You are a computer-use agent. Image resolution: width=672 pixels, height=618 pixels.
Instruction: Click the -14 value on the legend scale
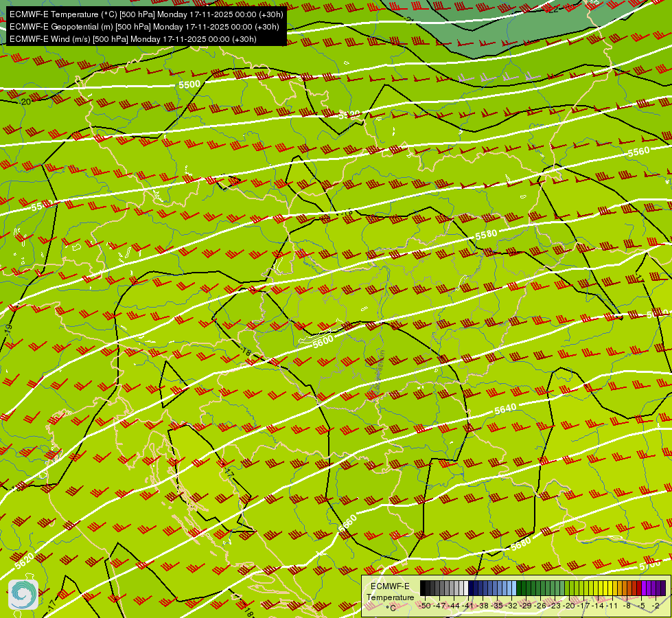(599, 606)
